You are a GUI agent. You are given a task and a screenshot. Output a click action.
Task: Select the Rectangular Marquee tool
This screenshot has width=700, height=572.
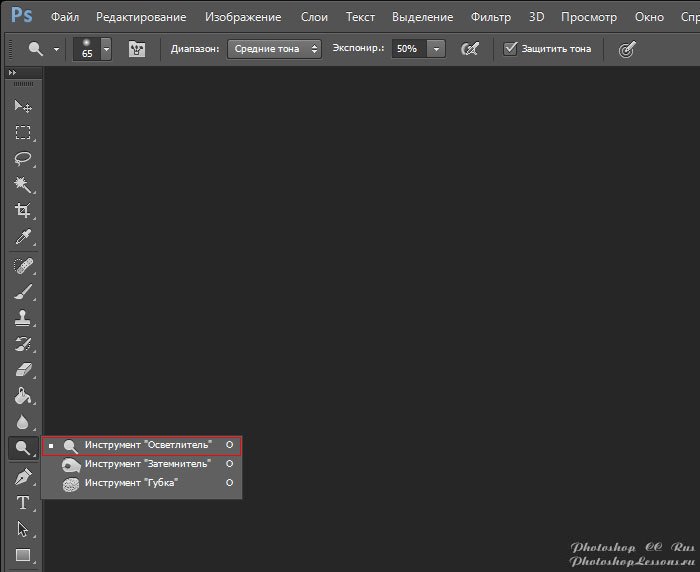(x=22, y=133)
